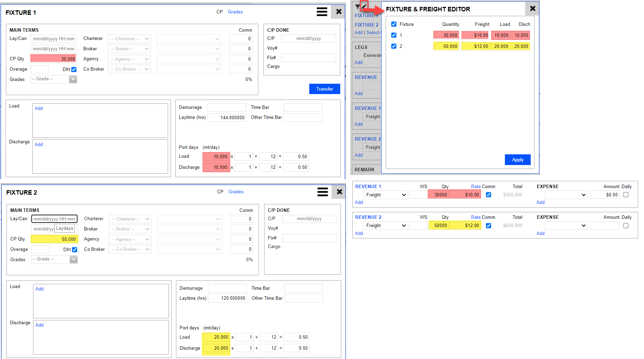Toggle the Comm checkbox in Revenue 1
Screen dimensions: 644x359
pyautogui.click(x=488, y=195)
